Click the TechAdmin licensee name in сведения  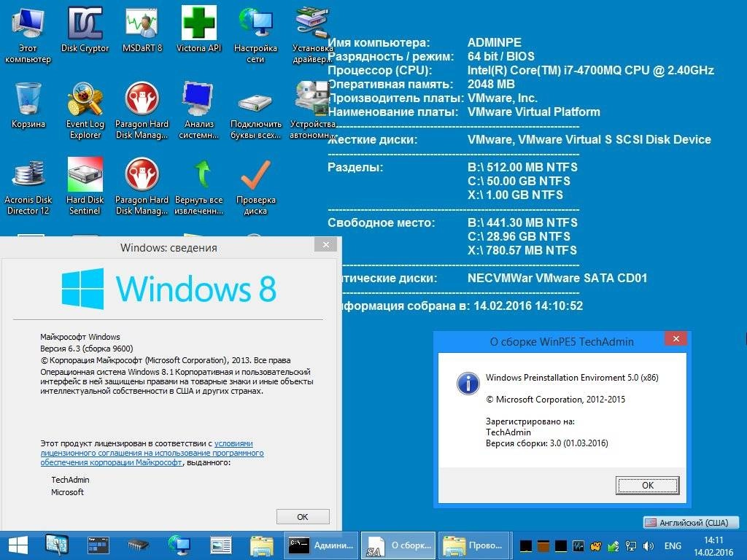tap(70, 480)
